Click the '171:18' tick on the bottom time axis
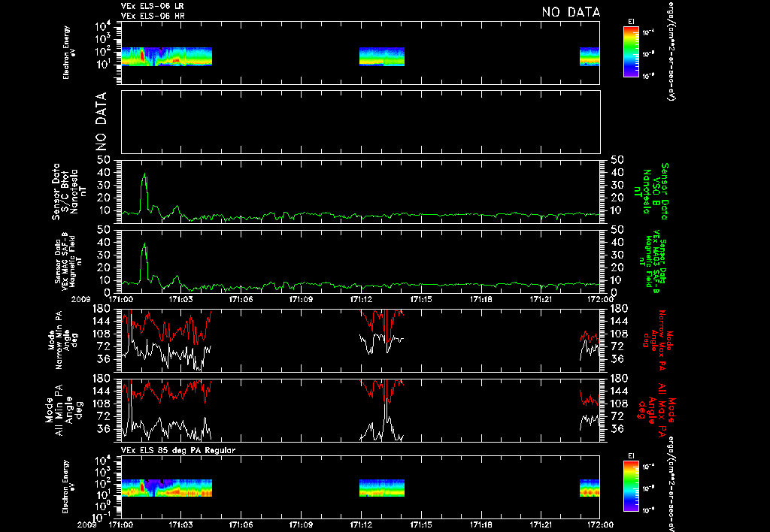770x532 pixels. click(480, 524)
